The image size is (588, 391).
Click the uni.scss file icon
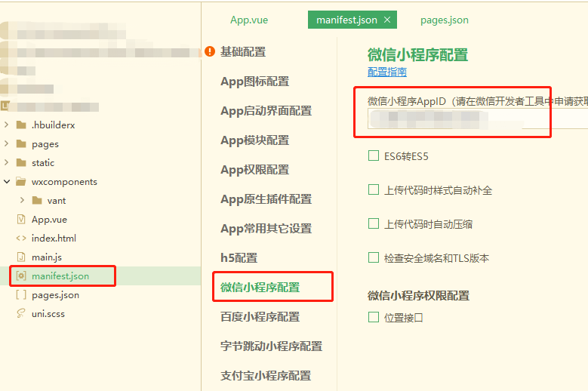(21, 313)
